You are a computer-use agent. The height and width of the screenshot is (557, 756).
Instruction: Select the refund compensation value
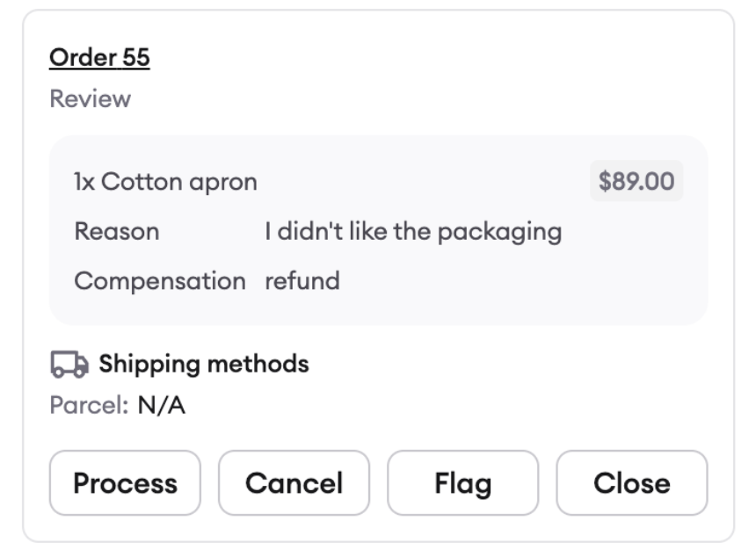(302, 280)
